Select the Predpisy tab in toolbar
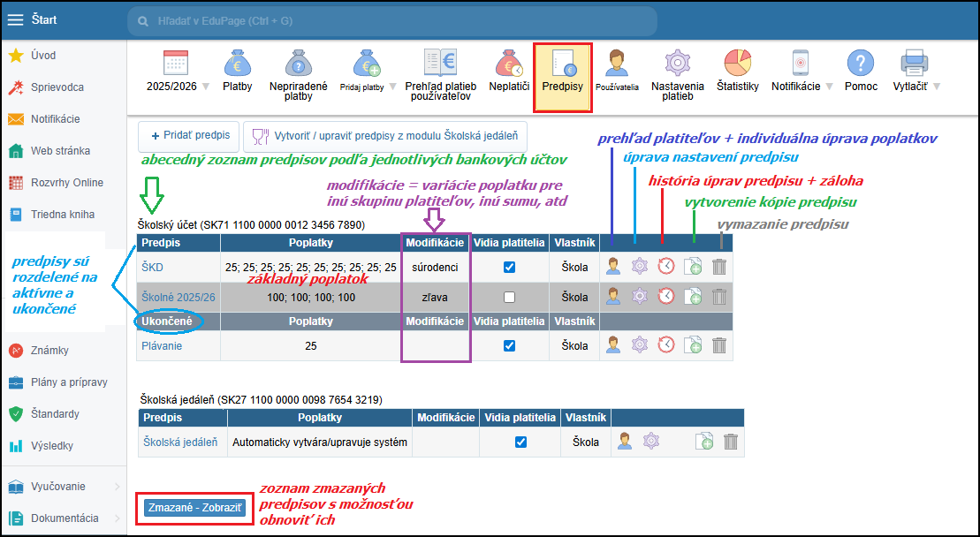 (x=562, y=77)
